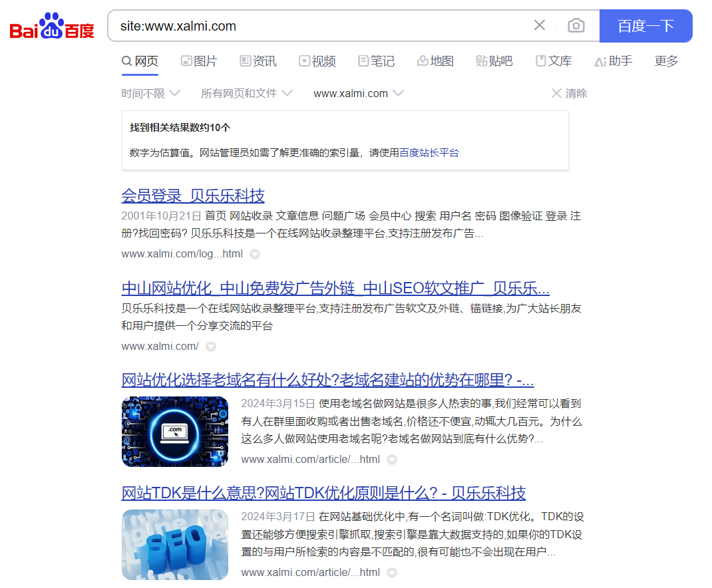The image size is (712, 588).
Task: Expand the arrow icon after the 老域名 result URL
Action: [392, 460]
